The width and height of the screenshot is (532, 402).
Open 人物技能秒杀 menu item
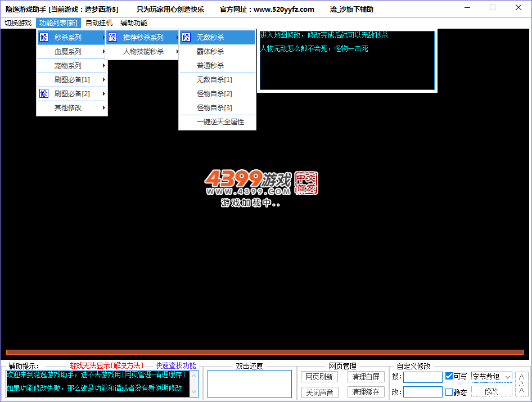(x=142, y=52)
